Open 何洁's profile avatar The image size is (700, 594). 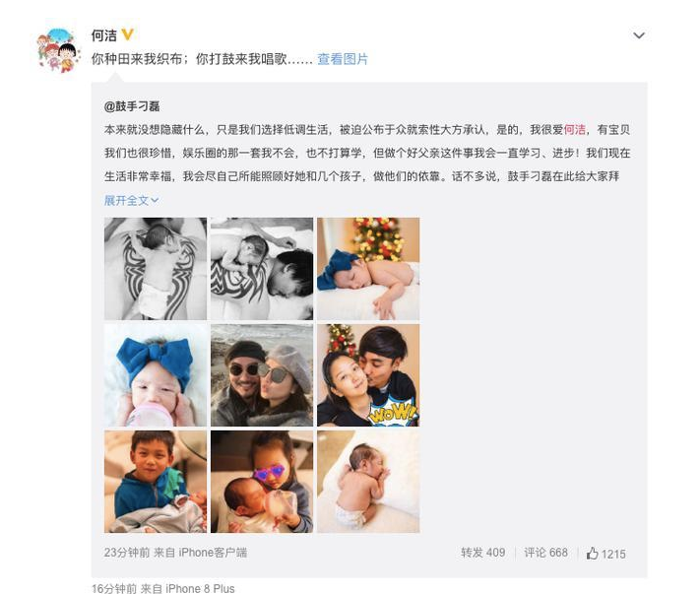(x=58, y=49)
